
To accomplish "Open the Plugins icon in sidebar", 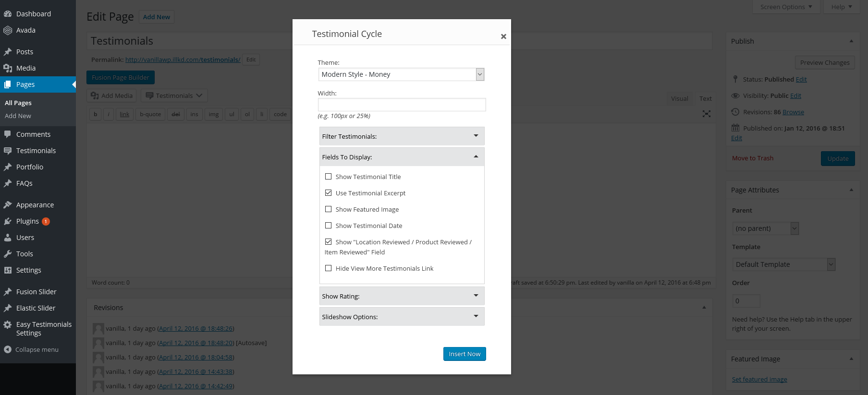I will click(x=8, y=221).
